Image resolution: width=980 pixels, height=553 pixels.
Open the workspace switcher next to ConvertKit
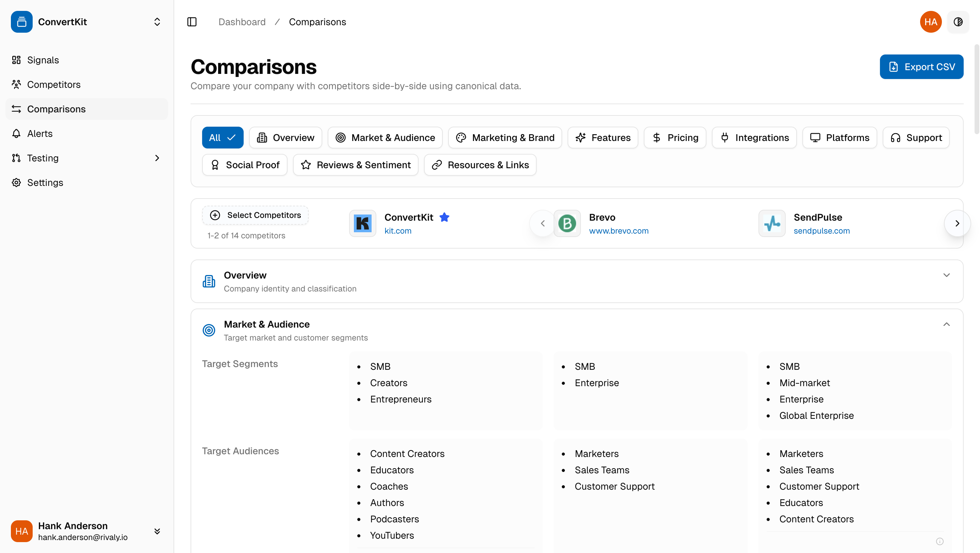pyautogui.click(x=157, y=22)
